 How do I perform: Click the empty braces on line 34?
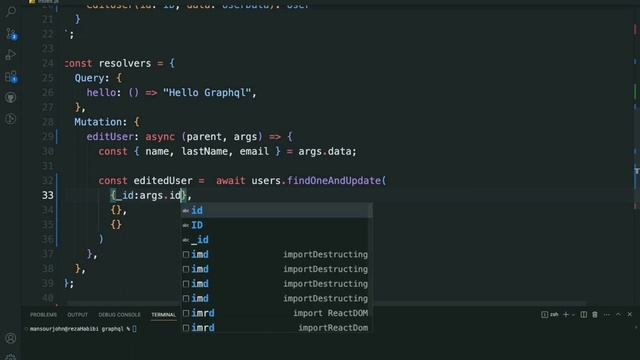point(116,210)
